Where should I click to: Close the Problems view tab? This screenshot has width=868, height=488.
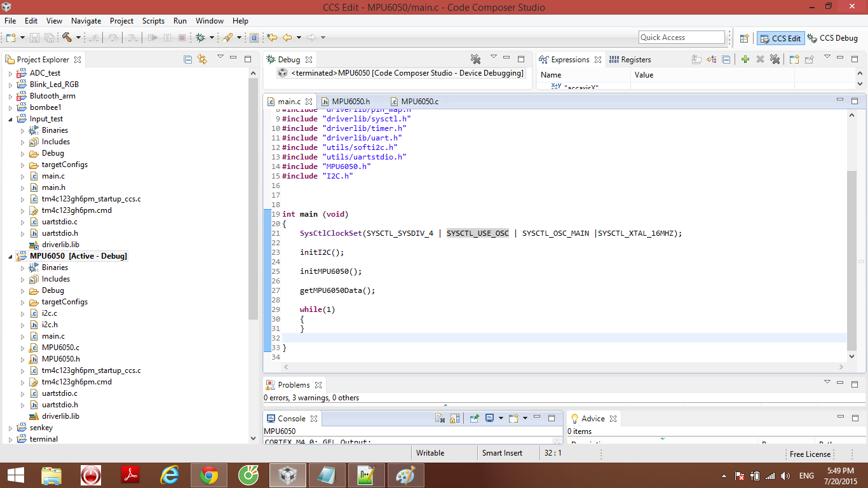coord(318,384)
